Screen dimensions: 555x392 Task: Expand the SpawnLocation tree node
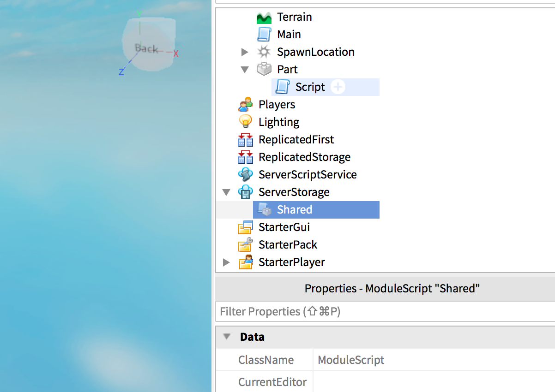pos(245,52)
